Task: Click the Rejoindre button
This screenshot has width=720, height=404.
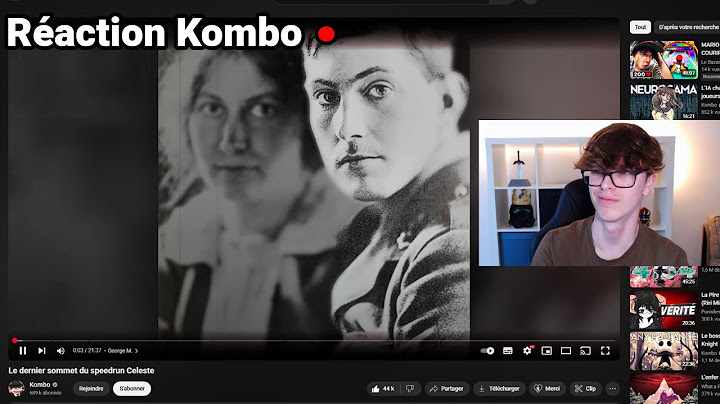Action: pos(91,388)
